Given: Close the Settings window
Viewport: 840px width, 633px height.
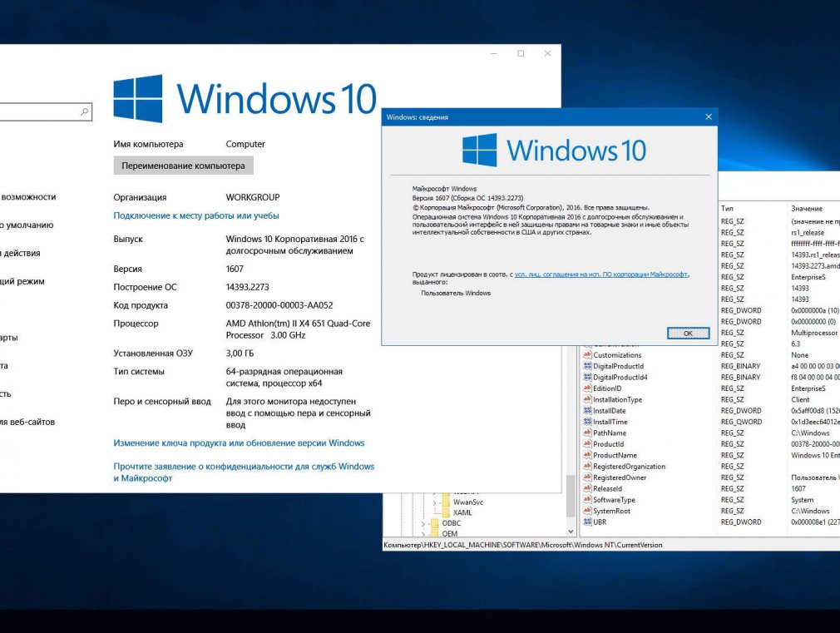Looking at the screenshot, I should pyautogui.click(x=547, y=53).
